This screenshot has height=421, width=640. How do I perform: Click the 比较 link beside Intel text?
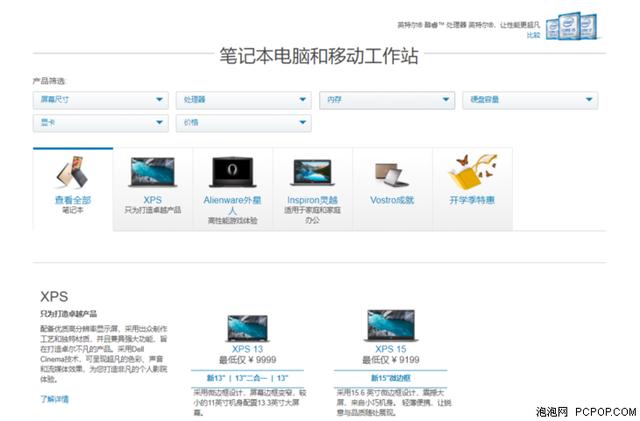[533, 36]
